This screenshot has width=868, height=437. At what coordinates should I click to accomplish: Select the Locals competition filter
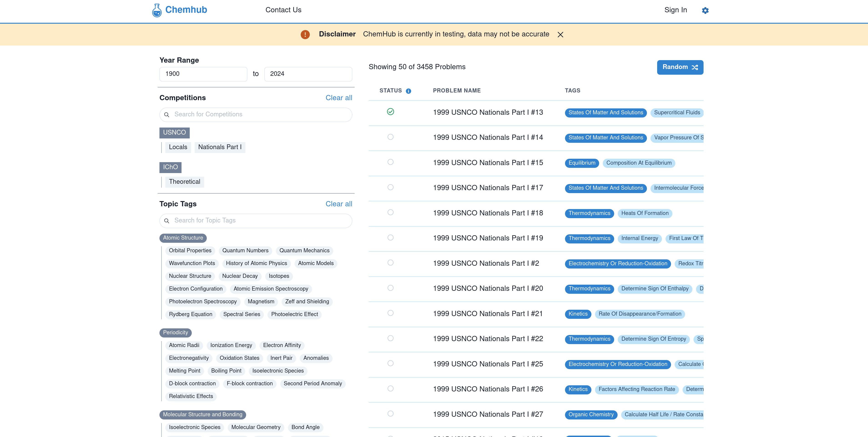tap(178, 147)
